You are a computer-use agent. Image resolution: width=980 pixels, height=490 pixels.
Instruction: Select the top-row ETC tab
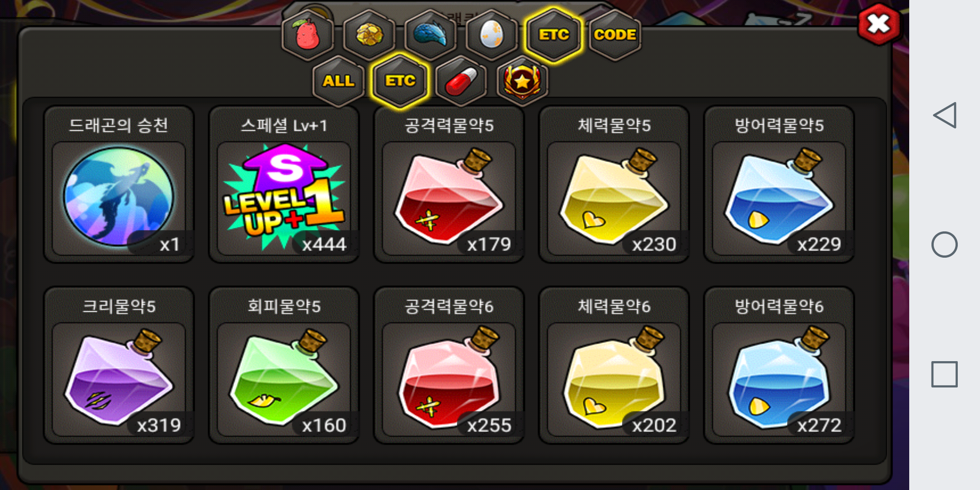[554, 34]
